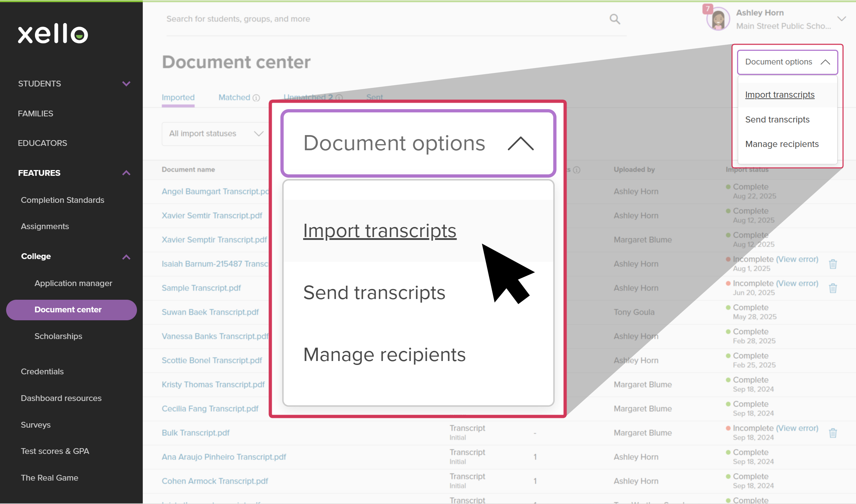The image size is (856, 504).
Task: Delete the Bulk Transcript.pdf entry via trash icon
Action: point(833,433)
